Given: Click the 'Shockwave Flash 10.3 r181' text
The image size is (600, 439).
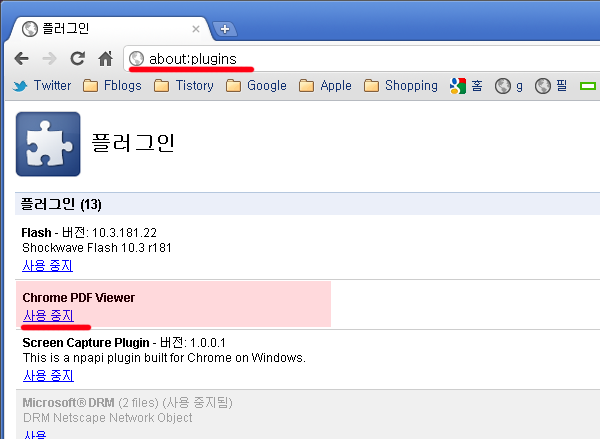Looking at the screenshot, I should click(x=97, y=248).
